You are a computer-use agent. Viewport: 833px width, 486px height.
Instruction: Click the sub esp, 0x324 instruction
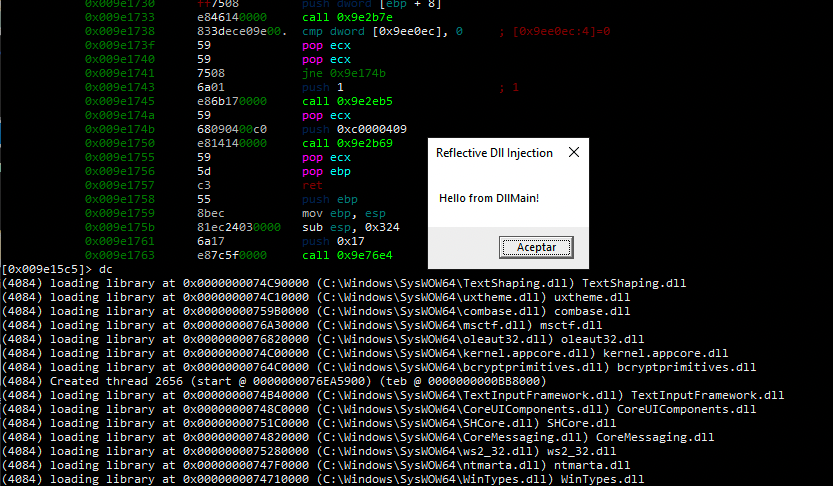(x=351, y=227)
